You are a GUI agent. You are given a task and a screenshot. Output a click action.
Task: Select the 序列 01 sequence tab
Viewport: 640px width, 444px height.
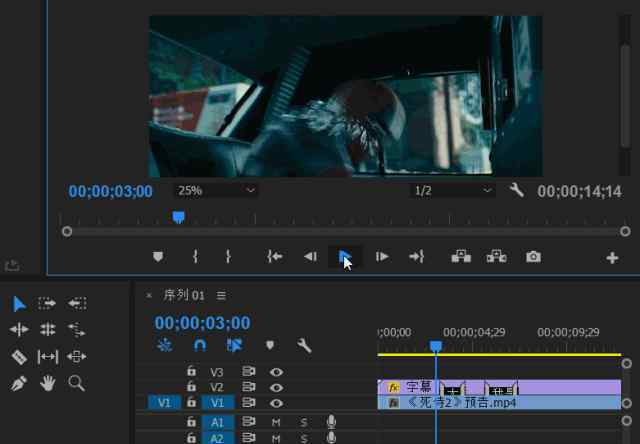[183, 295]
